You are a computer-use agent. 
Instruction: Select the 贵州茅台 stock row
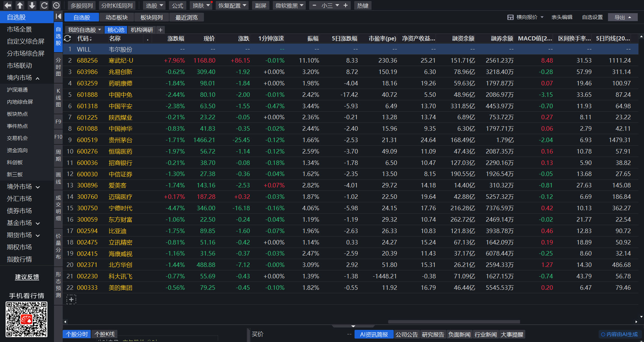[x=350, y=140]
